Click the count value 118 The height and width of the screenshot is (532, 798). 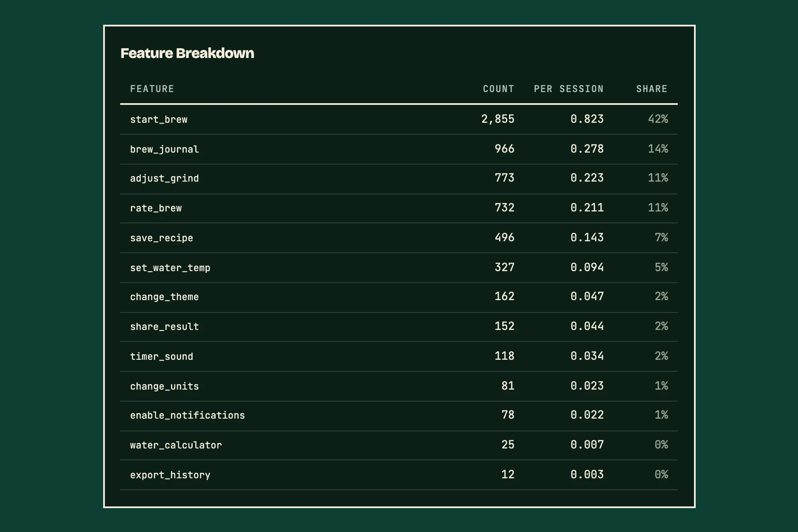click(x=505, y=356)
